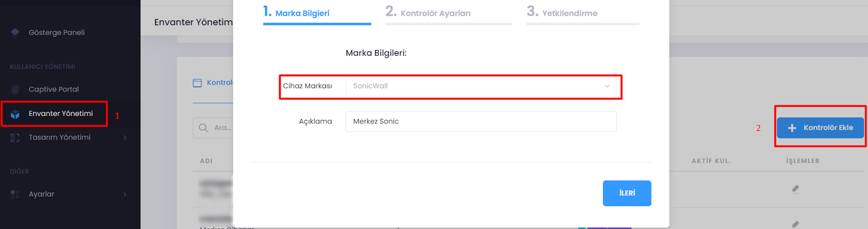Click the search magnifier icon
Screen dimensions: 868x229
click(x=203, y=128)
